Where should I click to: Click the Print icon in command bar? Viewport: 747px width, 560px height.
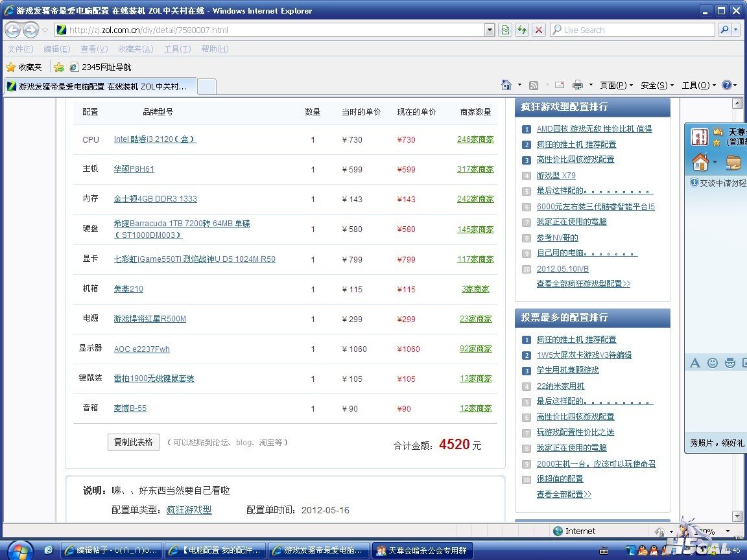coord(577,86)
